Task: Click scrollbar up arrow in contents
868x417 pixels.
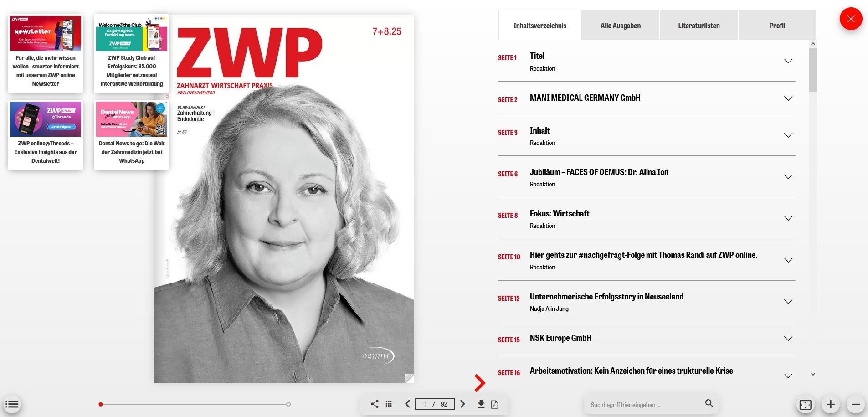Action: tap(813, 44)
